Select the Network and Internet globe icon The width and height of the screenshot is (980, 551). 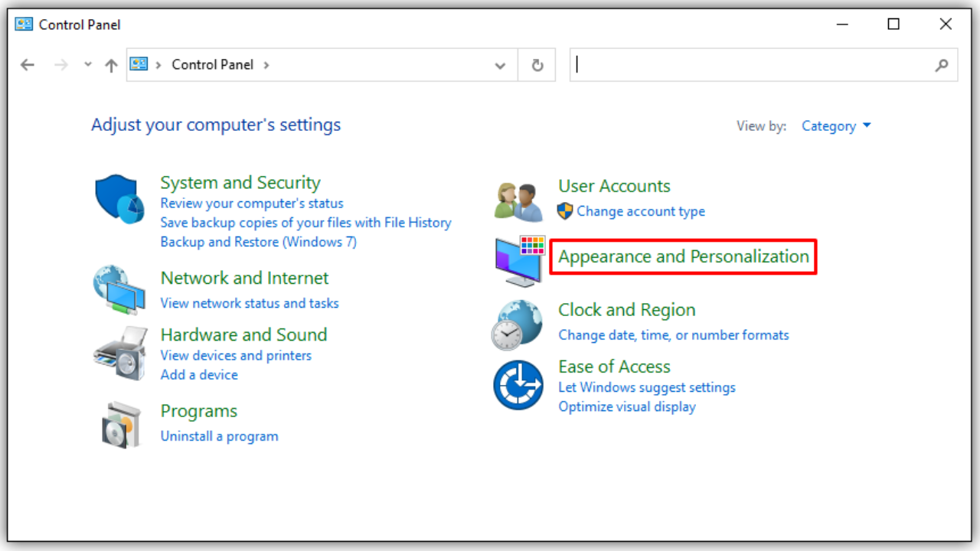point(120,290)
